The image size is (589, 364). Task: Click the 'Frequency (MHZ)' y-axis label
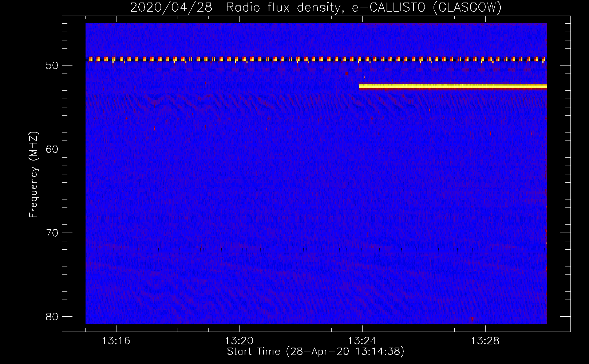tap(33, 175)
